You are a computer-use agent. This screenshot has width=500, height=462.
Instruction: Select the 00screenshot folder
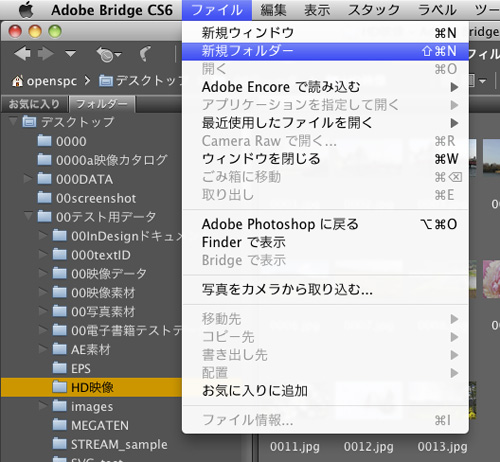click(96, 198)
